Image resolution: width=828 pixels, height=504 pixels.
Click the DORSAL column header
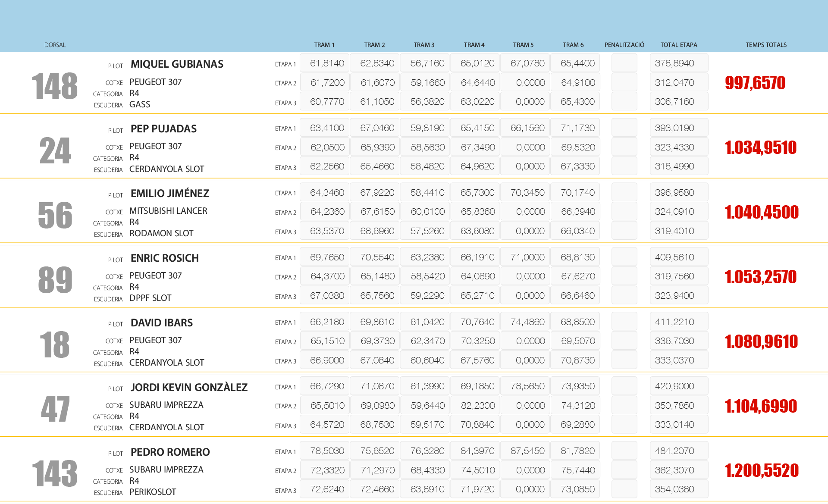[x=55, y=45]
